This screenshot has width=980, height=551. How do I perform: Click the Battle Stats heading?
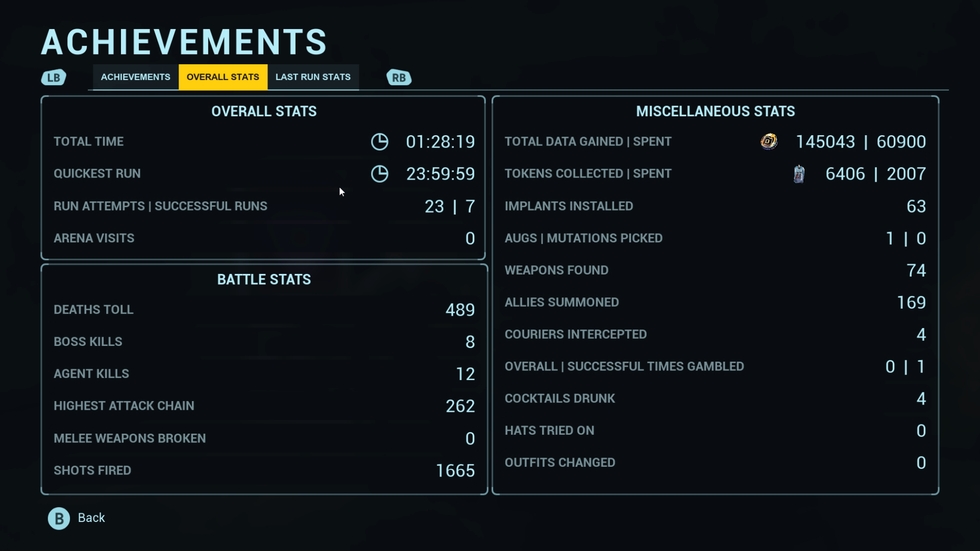pyautogui.click(x=264, y=280)
